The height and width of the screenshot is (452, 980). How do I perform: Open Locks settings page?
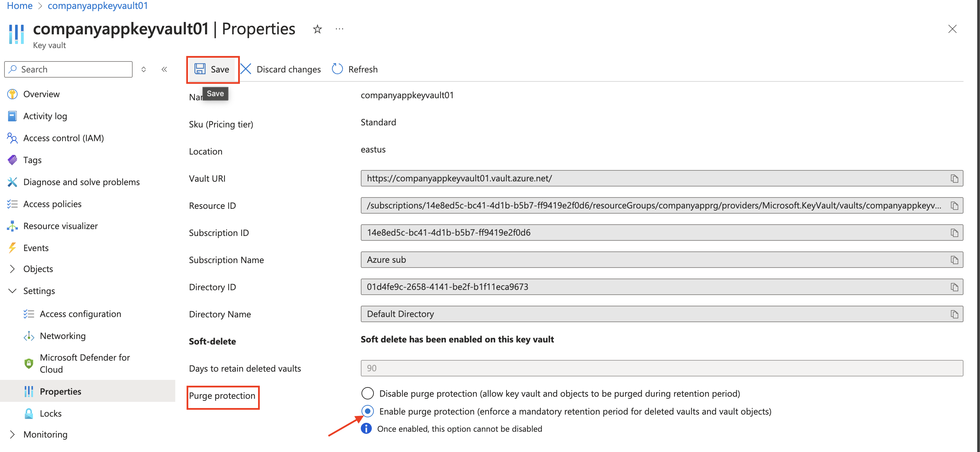click(x=50, y=413)
